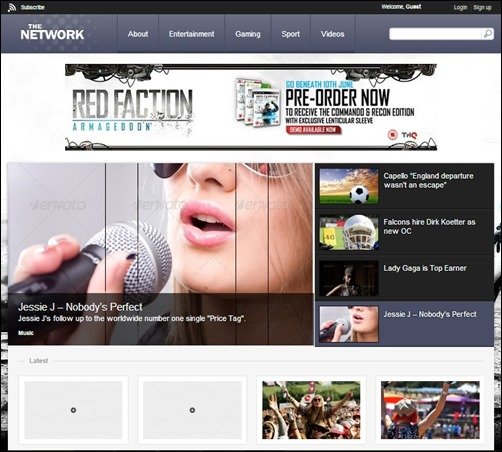502x452 pixels.
Task: Open the festival tents raised-arm thumbnail
Action: point(430,410)
